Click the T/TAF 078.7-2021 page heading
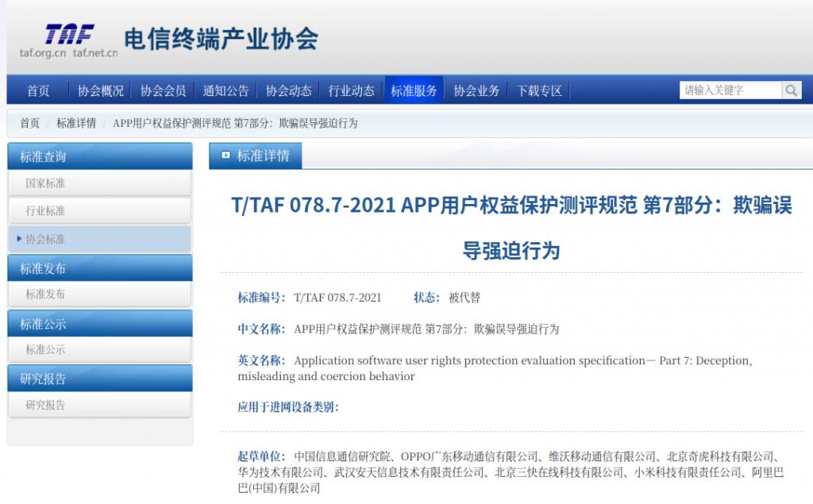The image size is (813, 504). pyautogui.click(x=512, y=228)
